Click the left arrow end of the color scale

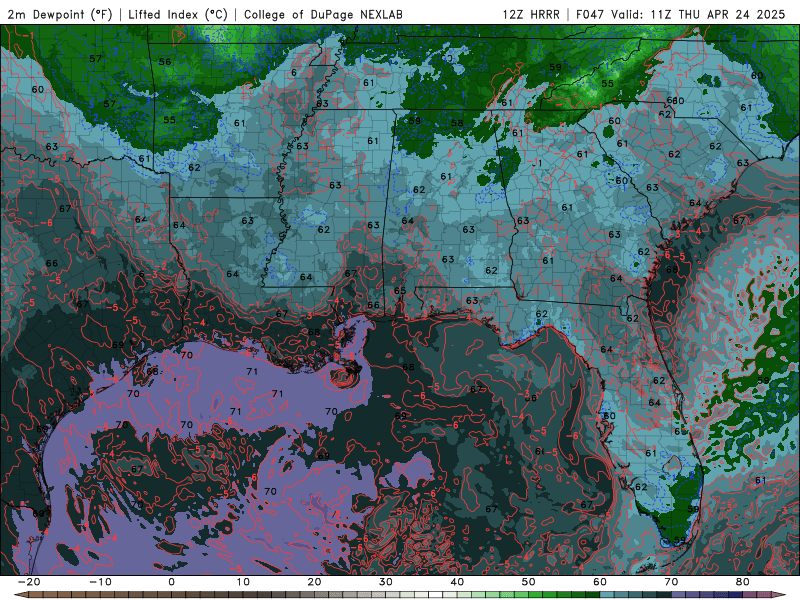[20, 595]
